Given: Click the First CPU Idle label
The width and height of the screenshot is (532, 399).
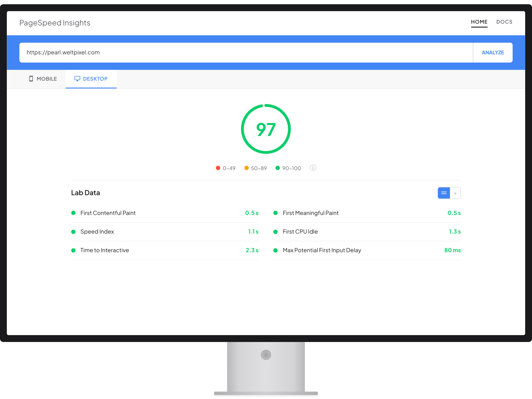Looking at the screenshot, I should (x=300, y=232).
